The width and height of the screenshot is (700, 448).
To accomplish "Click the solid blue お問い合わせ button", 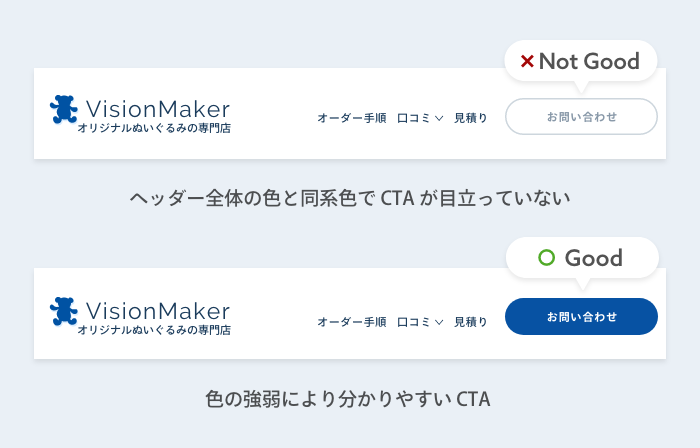I will tap(581, 316).
